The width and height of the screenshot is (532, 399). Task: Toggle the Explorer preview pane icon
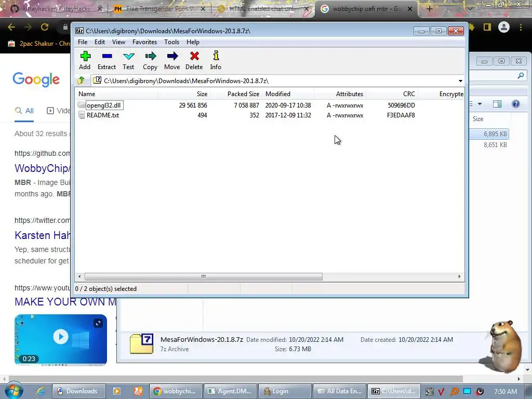coord(497,104)
